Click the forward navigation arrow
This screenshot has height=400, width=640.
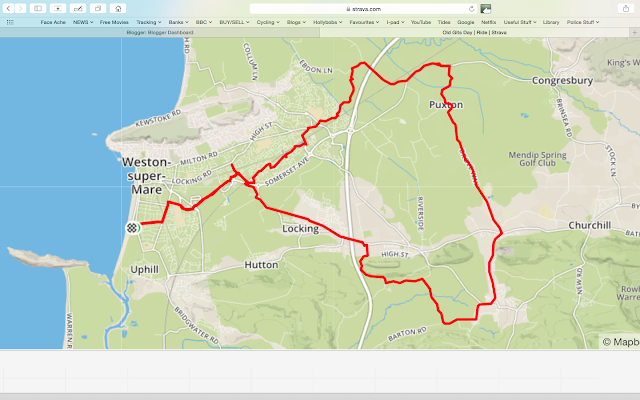click(20, 8)
